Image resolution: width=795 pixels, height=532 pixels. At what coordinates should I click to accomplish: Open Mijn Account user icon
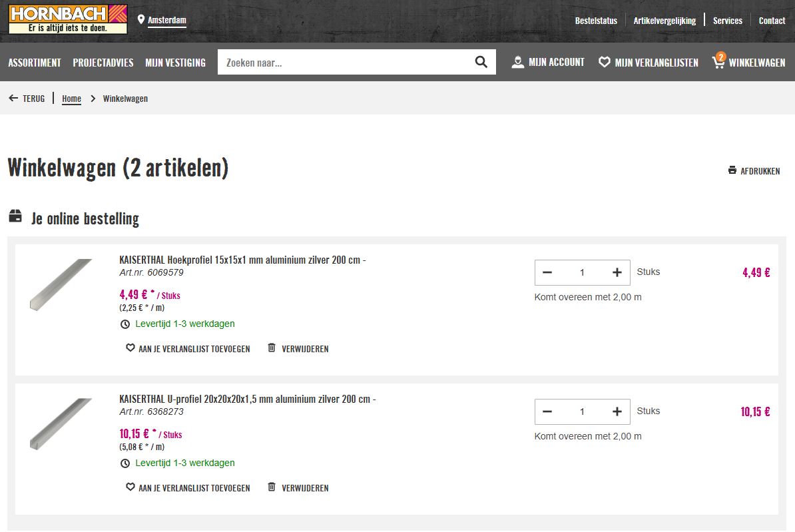(x=518, y=62)
